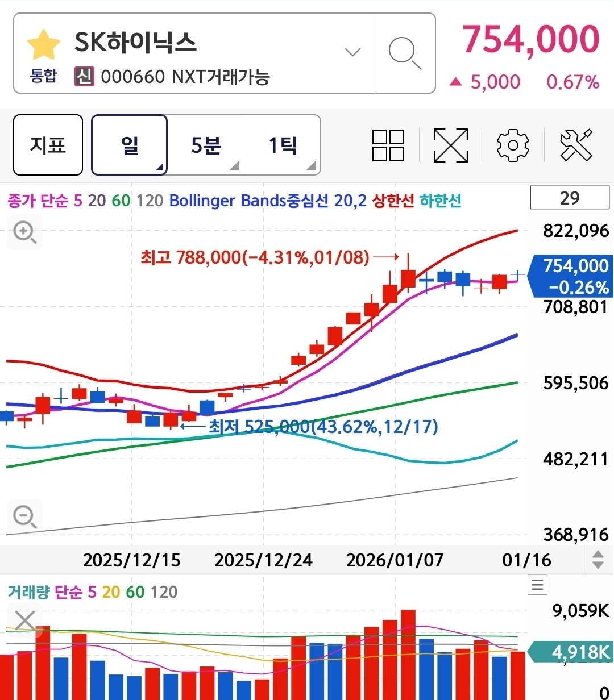Select the 1틱 chart tab

[x=283, y=145]
